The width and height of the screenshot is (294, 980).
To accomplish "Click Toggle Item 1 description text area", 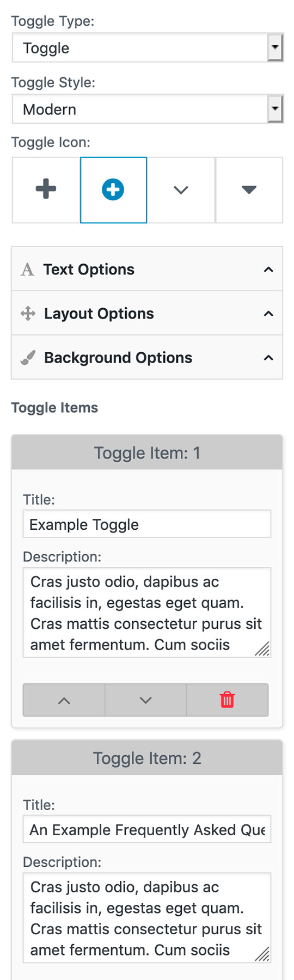I will point(147,612).
